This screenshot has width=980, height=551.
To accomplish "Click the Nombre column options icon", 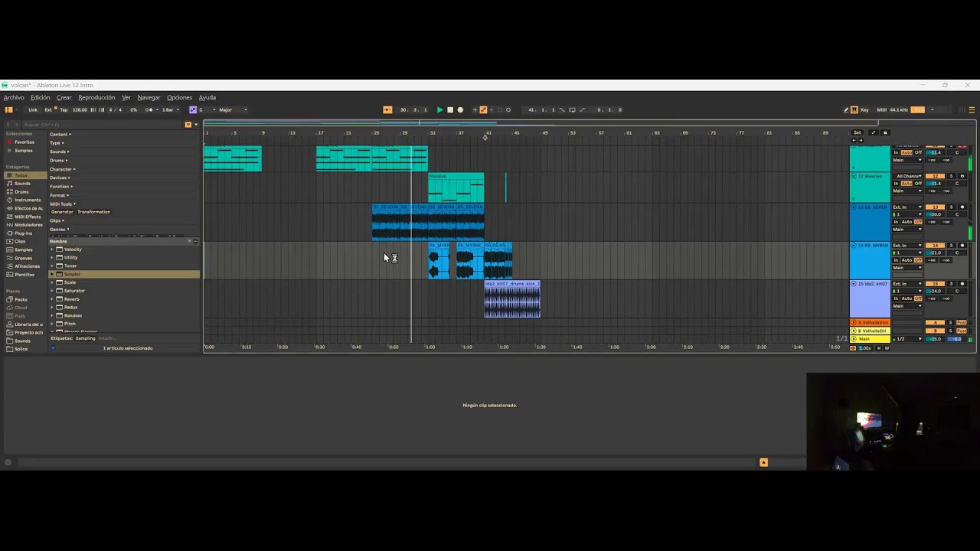I will (x=196, y=241).
